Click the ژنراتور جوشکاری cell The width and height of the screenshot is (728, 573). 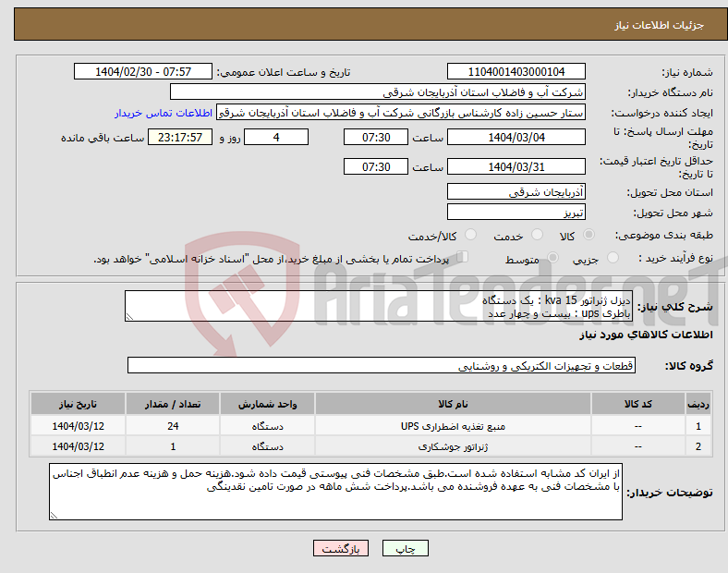coord(453,446)
